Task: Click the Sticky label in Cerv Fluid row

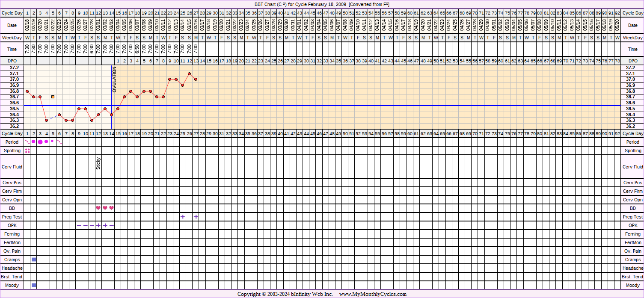Action: 98,164
